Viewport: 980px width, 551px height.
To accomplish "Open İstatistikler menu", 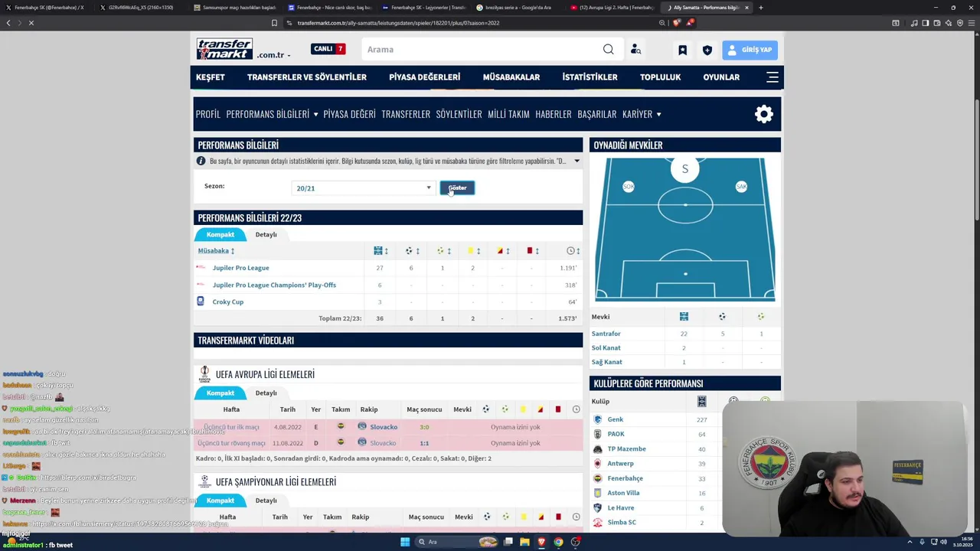I will pyautogui.click(x=590, y=77).
